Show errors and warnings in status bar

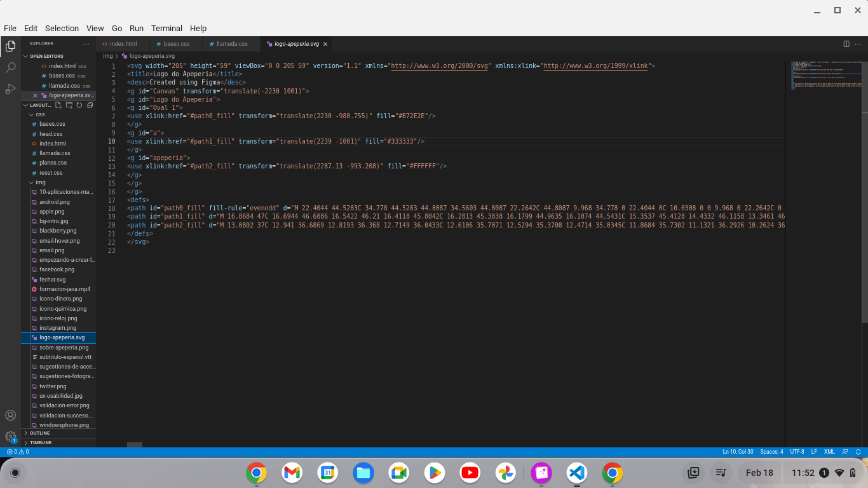[x=17, y=452]
